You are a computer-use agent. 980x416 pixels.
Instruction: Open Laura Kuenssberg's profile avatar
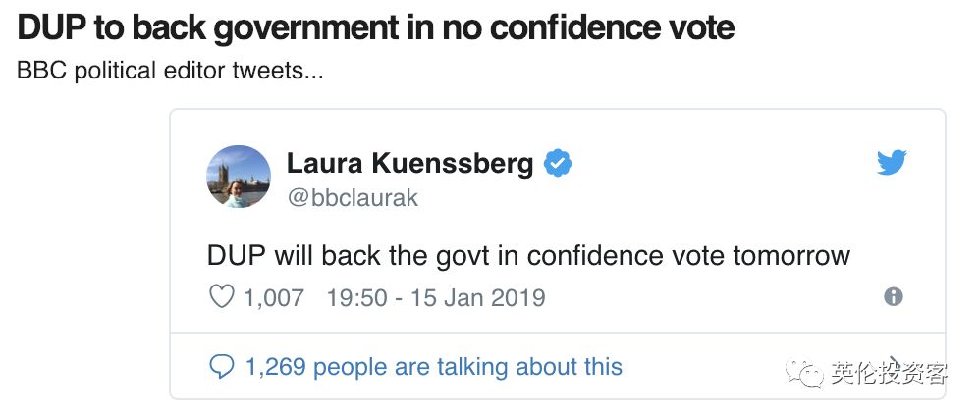point(239,177)
